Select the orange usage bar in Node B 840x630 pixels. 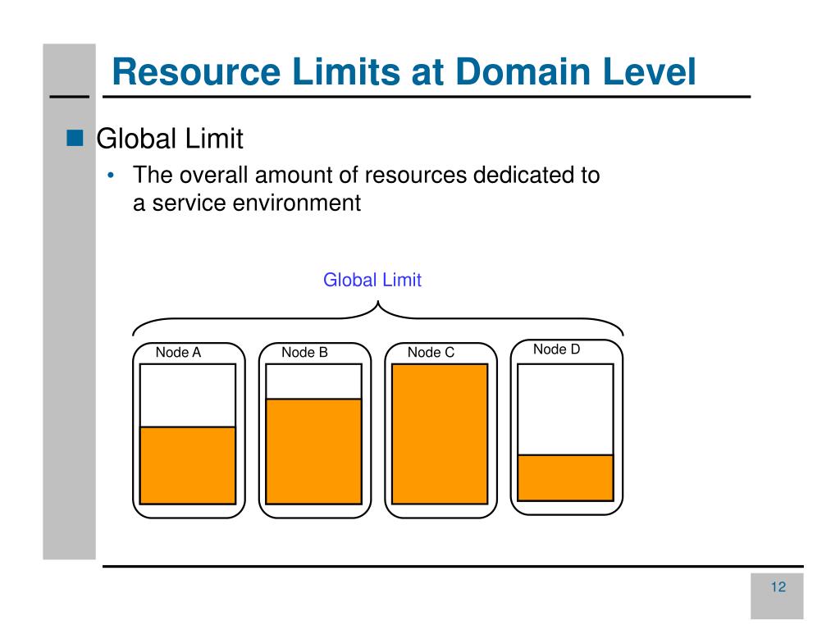click(x=314, y=452)
